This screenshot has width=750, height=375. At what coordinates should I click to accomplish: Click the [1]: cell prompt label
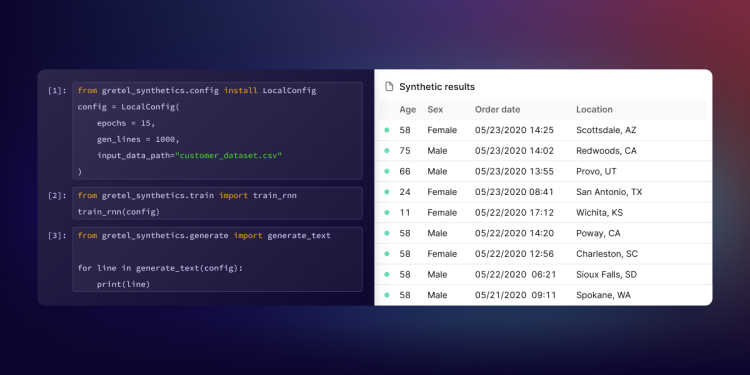coord(57,90)
